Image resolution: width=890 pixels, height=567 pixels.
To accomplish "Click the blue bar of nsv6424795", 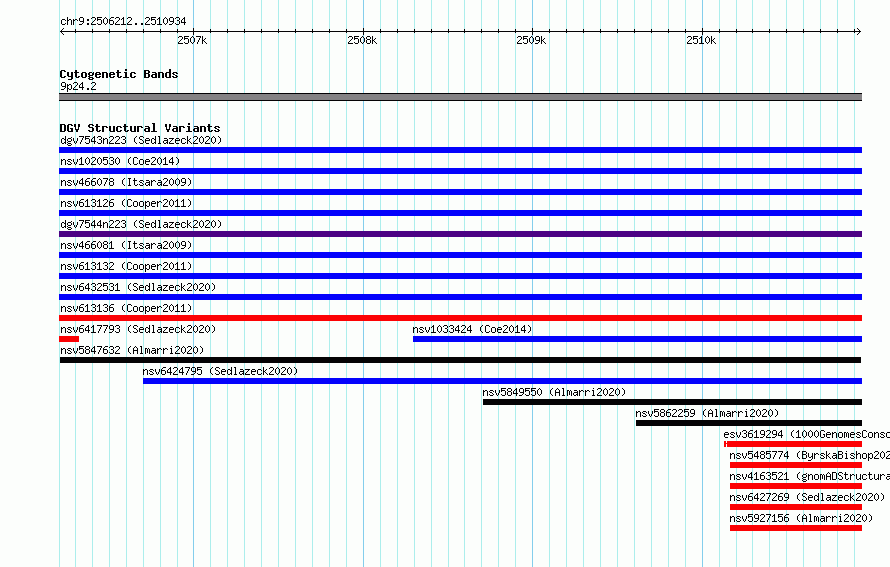I will [502, 381].
